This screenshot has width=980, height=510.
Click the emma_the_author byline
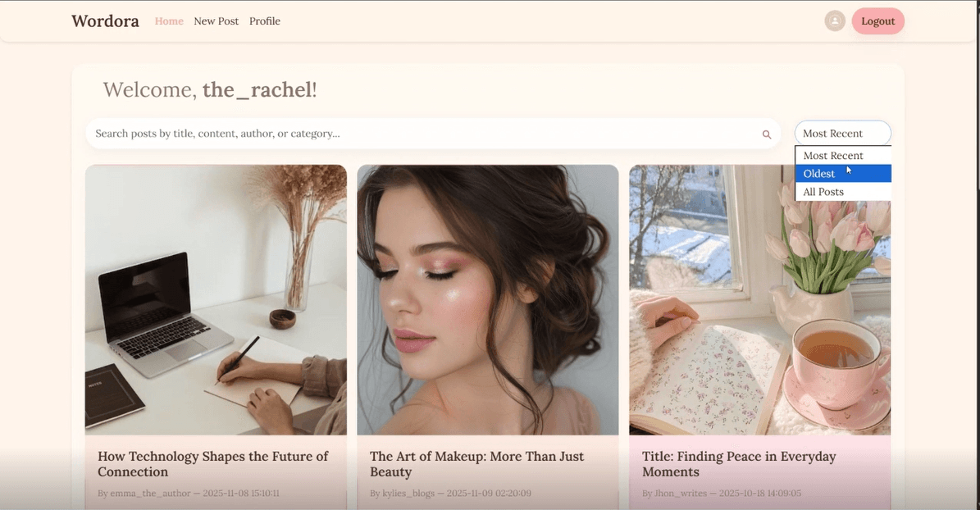[x=188, y=493]
